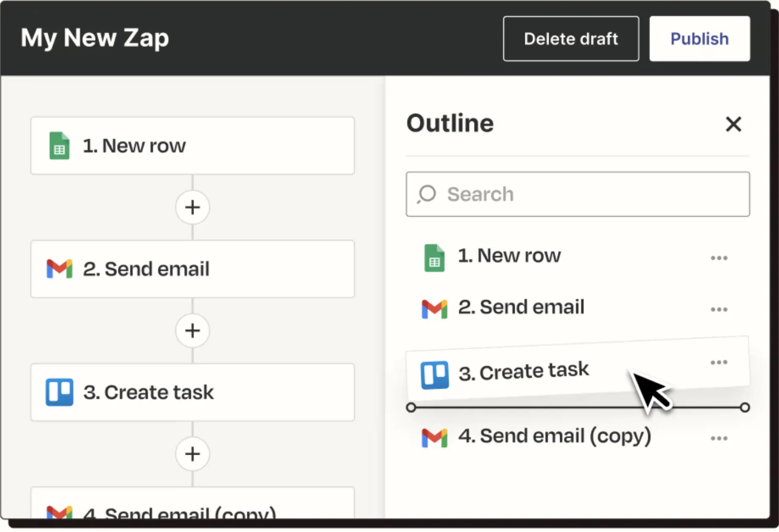This screenshot has width=779, height=532.
Task: Click the Google Sheets icon in Outline list
Action: click(x=434, y=258)
